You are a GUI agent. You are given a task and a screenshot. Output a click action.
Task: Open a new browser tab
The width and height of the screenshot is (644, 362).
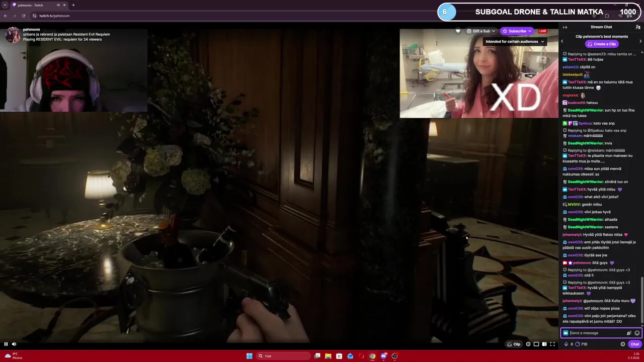[x=73, y=5]
